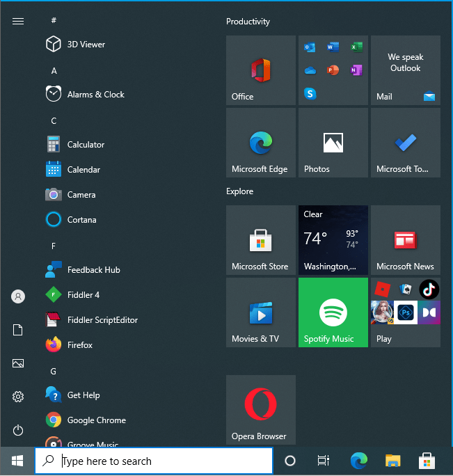This screenshot has height=476, width=453.
Task: Open Settings via the gear icon
Action: pyautogui.click(x=18, y=397)
